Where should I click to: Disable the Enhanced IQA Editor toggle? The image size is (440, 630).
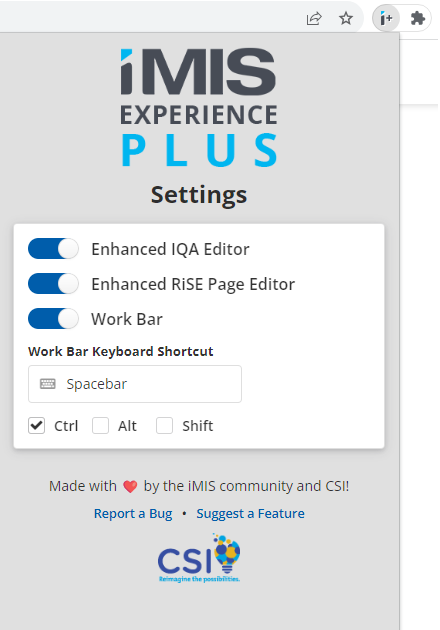53,249
